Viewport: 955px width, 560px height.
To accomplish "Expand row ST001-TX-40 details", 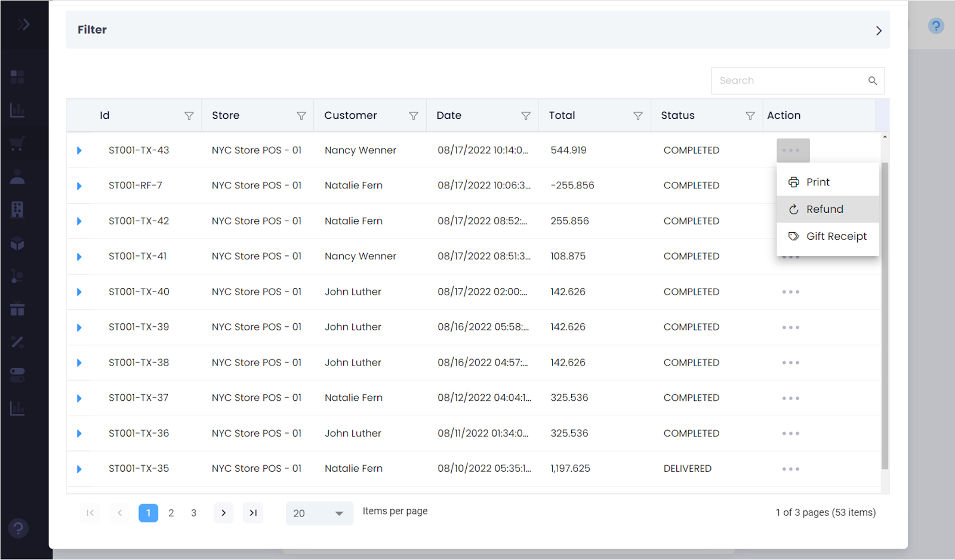I will tap(79, 292).
